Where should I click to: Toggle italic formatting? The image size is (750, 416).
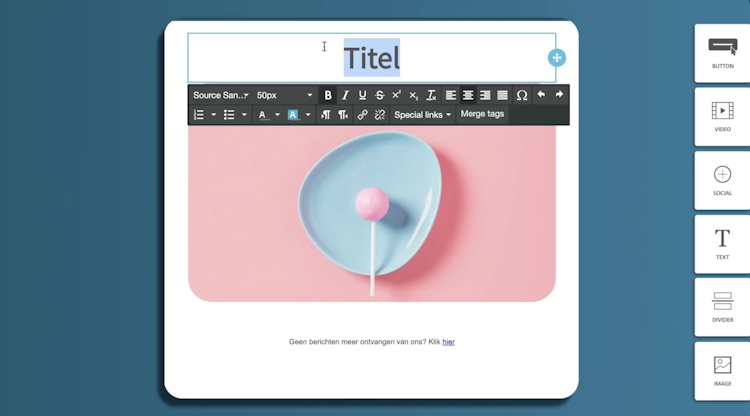(x=345, y=95)
